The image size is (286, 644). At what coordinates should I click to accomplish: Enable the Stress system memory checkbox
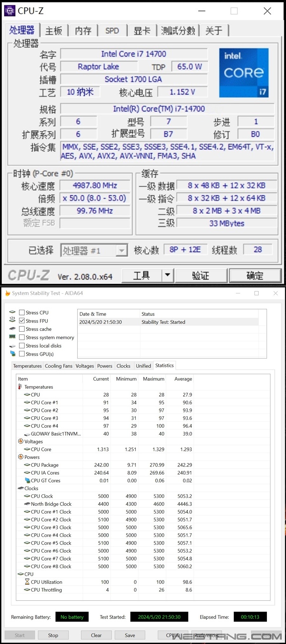pos(22,337)
